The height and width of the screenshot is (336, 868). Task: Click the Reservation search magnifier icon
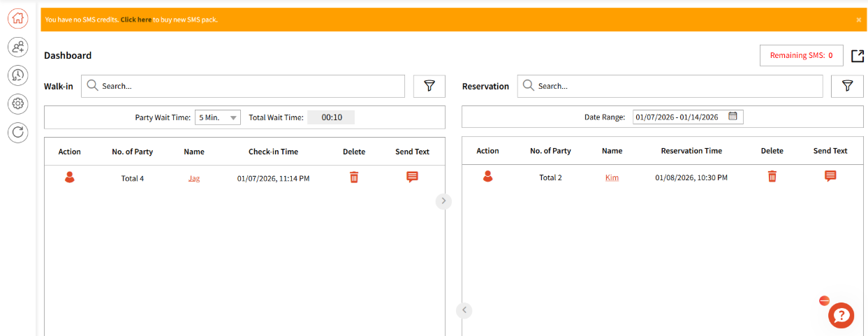tap(529, 86)
